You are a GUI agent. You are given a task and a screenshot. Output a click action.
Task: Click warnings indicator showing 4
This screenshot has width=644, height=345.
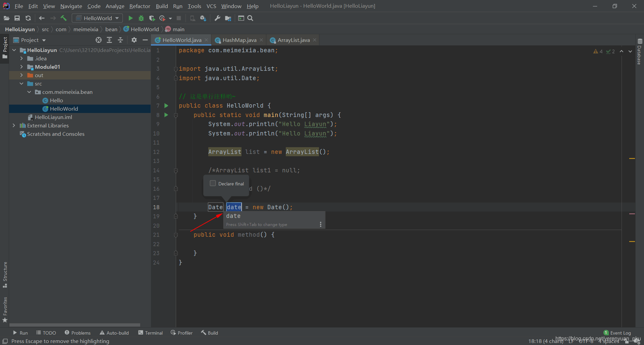coord(598,51)
